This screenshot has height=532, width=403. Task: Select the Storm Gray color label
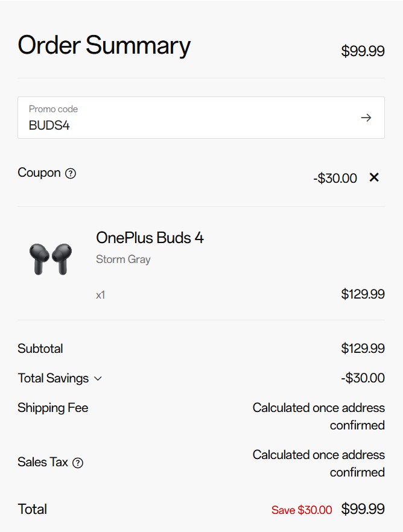(x=123, y=259)
